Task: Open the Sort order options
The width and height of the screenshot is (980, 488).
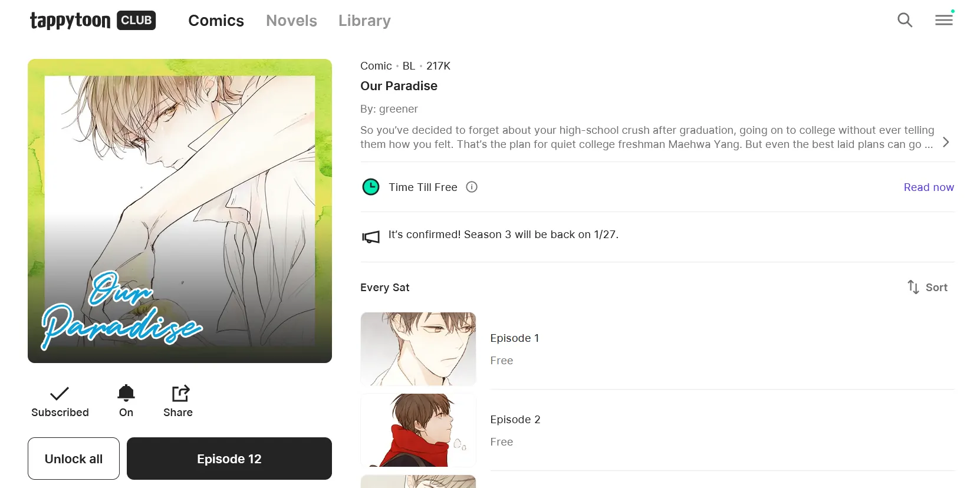Action: pyautogui.click(x=928, y=287)
